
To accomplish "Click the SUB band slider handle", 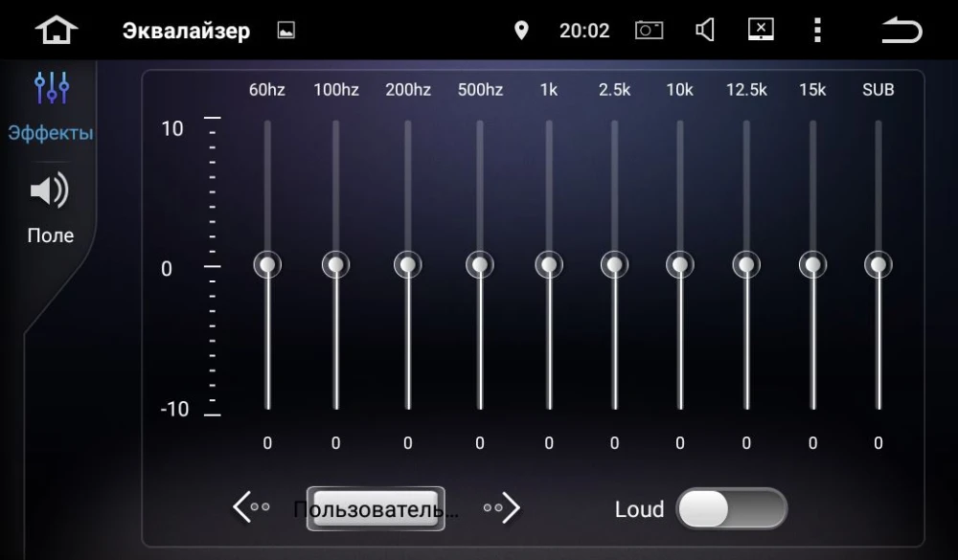I will [878, 265].
